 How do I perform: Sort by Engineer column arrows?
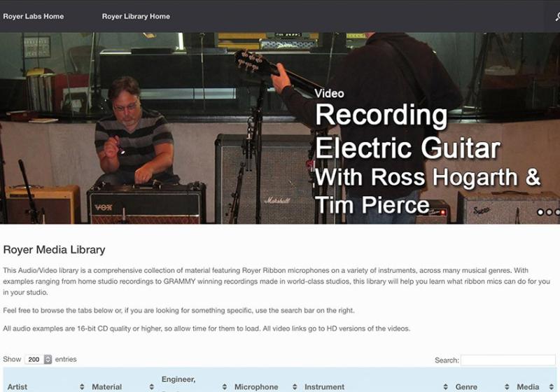tap(225, 386)
